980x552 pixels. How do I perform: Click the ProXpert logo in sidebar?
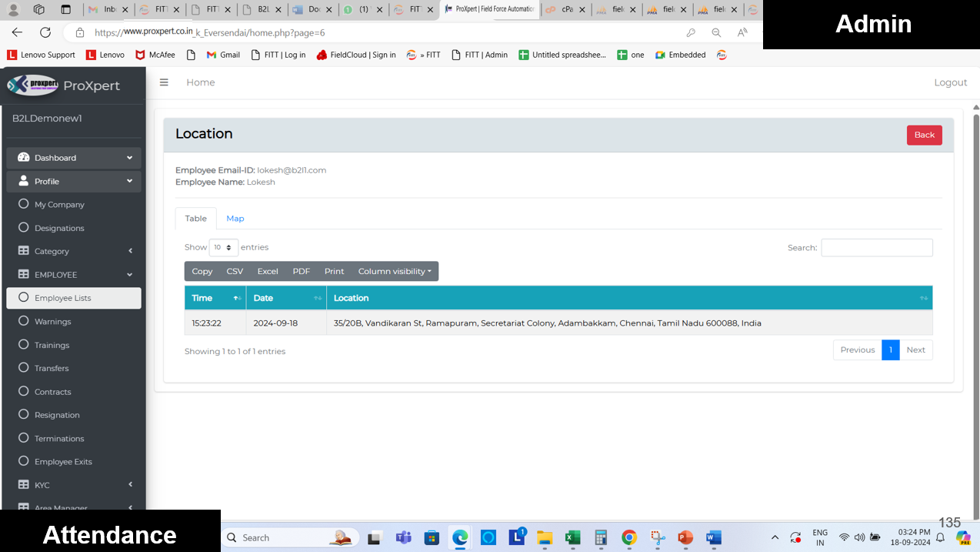tap(33, 85)
